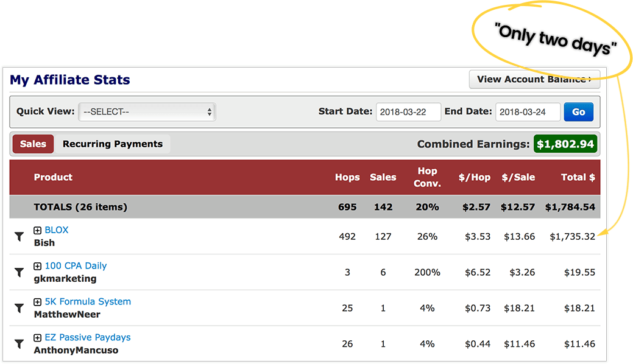Click the filter funnel icon beside BLOX
This screenshot has width=633, height=364.
tap(19, 236)
